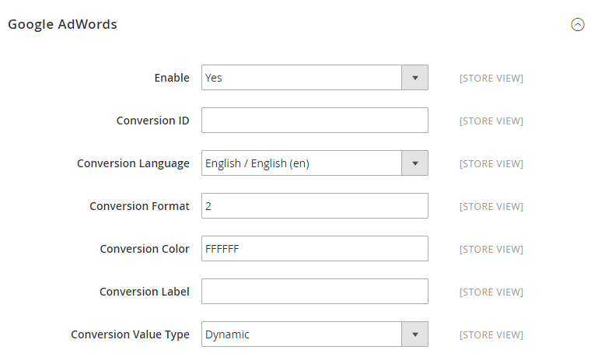Viewport: 598px width, 364px height.
Task: Collapse the Google AdWords section
Action: 578,24
